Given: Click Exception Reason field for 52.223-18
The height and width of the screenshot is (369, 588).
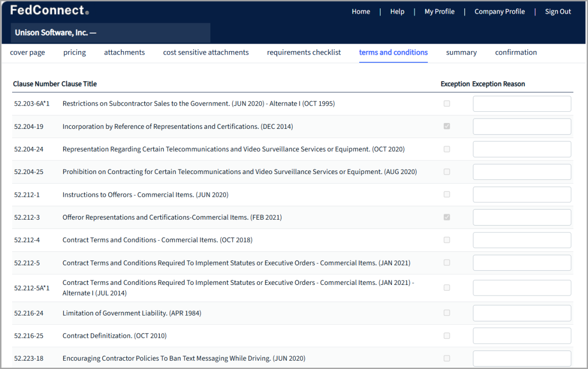Looking at the screenshot, I should click(x=522, y=358).
